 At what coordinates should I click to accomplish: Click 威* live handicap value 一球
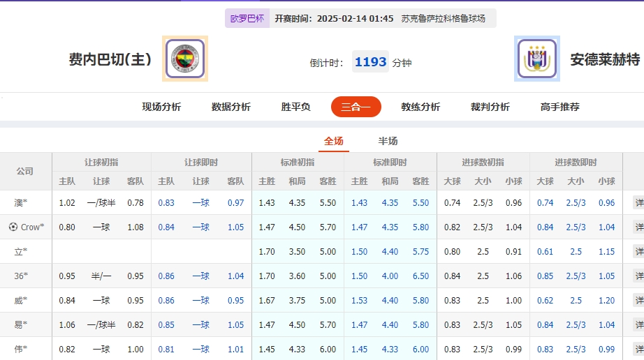pyautogui.click(x=201, y=301)
